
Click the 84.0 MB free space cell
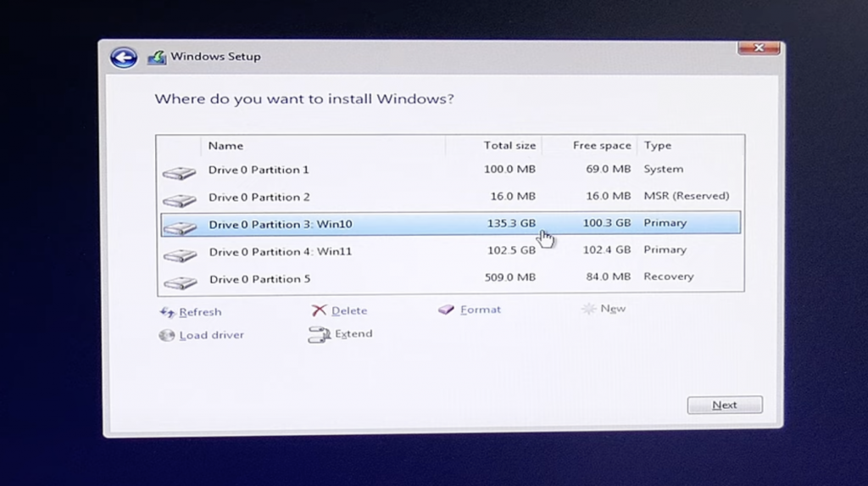click(609, 276)
